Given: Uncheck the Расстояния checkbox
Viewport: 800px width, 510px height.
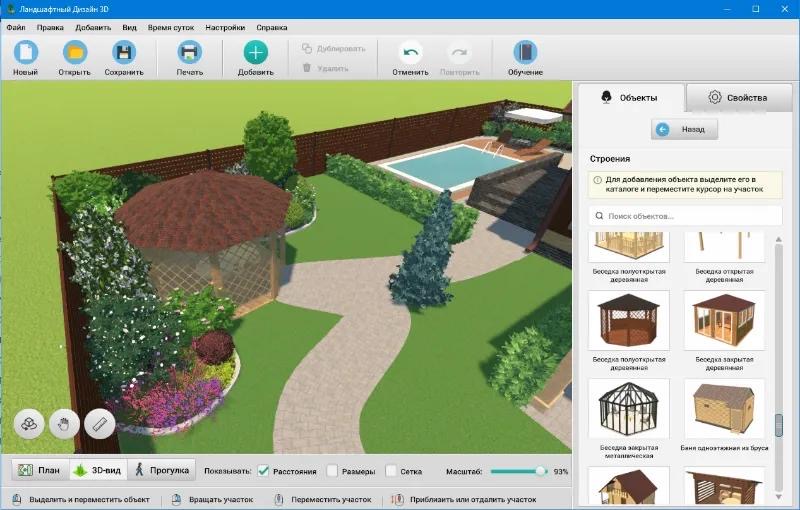Looking at the screenshot, I should 263,471.
